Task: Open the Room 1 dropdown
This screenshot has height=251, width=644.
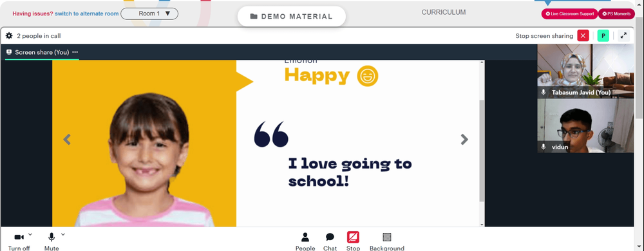Action: point(149,14)
